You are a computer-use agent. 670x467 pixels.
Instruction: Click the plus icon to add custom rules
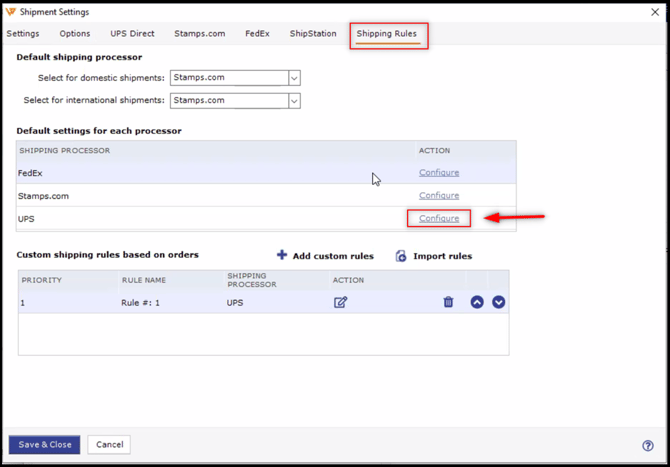click(282, 255)
